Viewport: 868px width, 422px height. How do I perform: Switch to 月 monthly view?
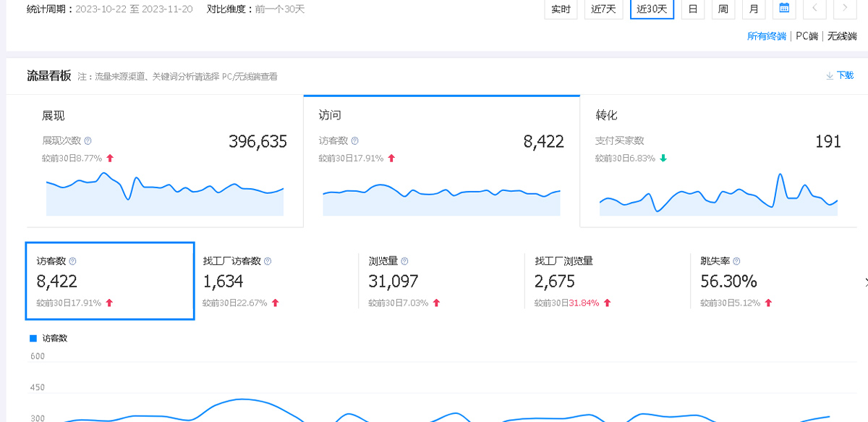(753, 9)
